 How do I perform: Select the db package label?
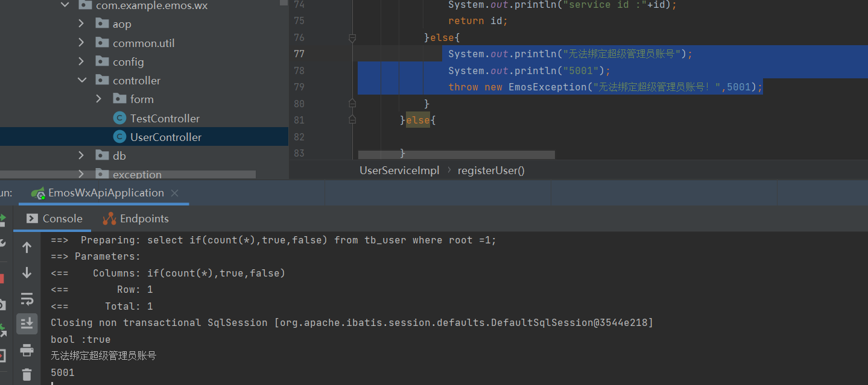(119, 156)
